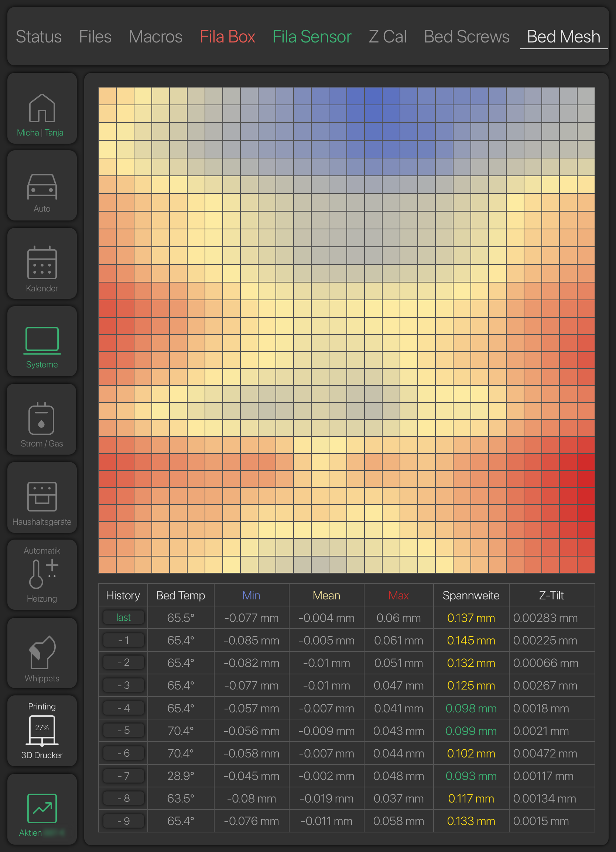The height and width of the screenshot is (852, 616).
Task: Open the Strom / Gas meter icon
Action: (42, 419)
